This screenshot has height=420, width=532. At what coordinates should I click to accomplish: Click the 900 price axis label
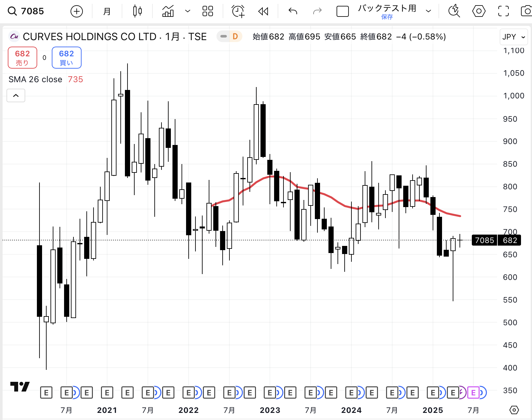(510, 141)
